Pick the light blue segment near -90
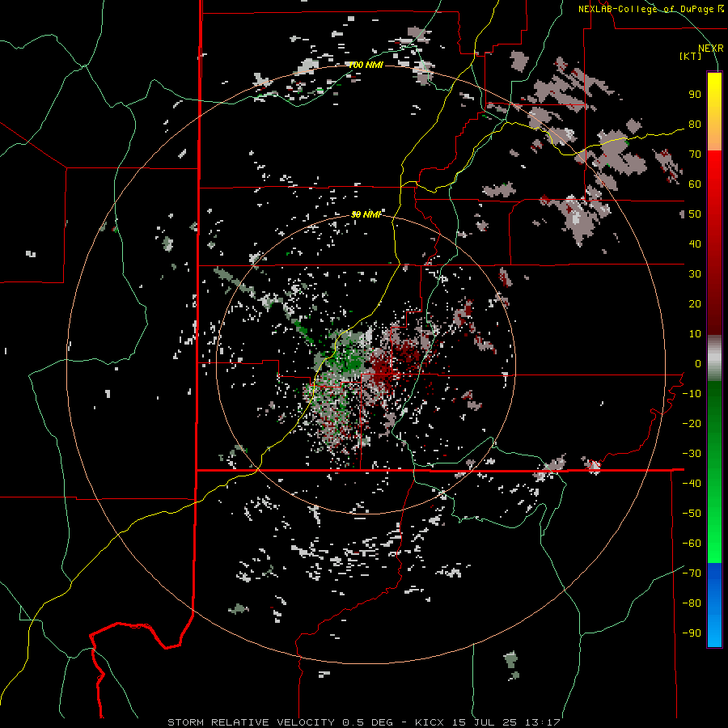728x728 pixels. pyautogui.click(x=714, y=632)
